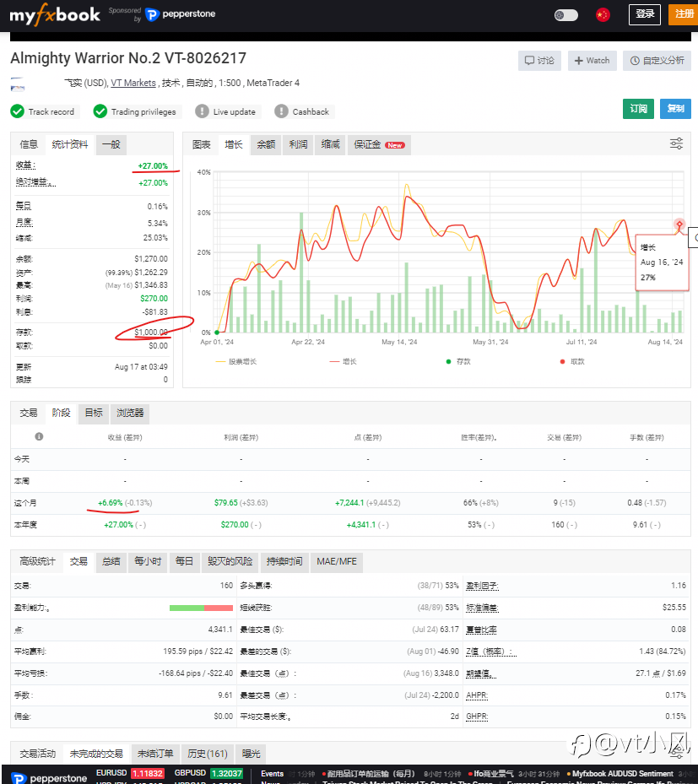Select the 图表 chart tab
The height and width of the screenshot is (784, 698).
click(x=202, y=144)
